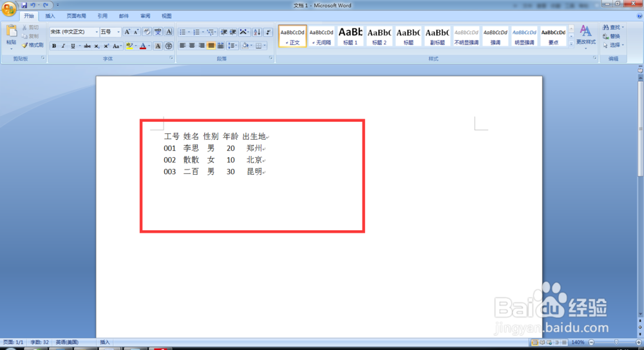
Task: Click the 替换 replace icon
Action: [612, 36]
